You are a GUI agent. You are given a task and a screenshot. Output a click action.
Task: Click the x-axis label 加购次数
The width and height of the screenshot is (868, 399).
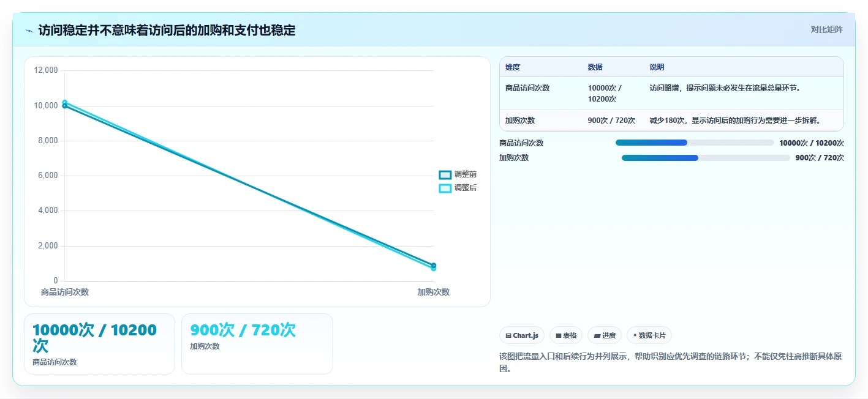tap(434, 293)
